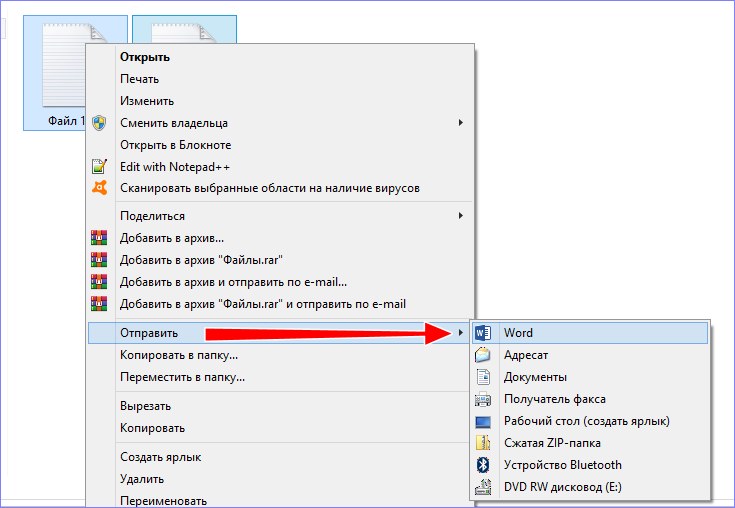This screenshot has height=508, width=735.
Task: Send to DVD RW дисковод (E:)
Action: (x=590, y=487)
